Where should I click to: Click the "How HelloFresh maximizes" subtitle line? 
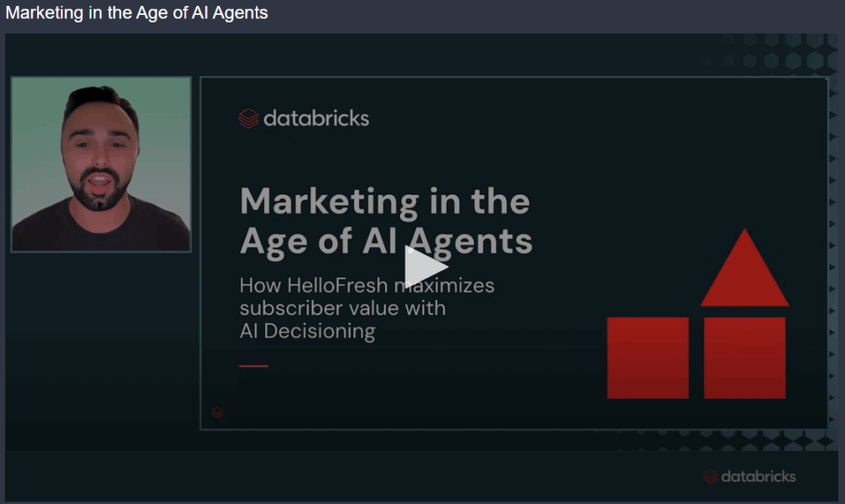(366, 285)
